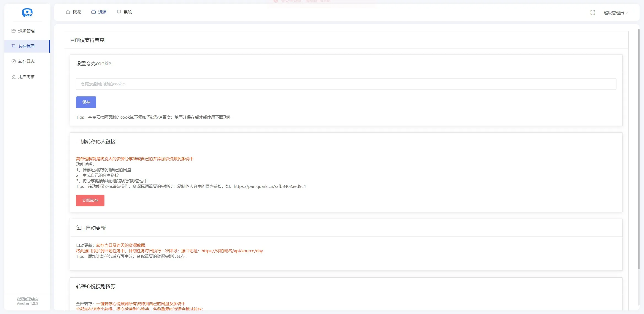Switch to the 系统 top tab
This screenshot has width=644, height=314.
point(128,12)
